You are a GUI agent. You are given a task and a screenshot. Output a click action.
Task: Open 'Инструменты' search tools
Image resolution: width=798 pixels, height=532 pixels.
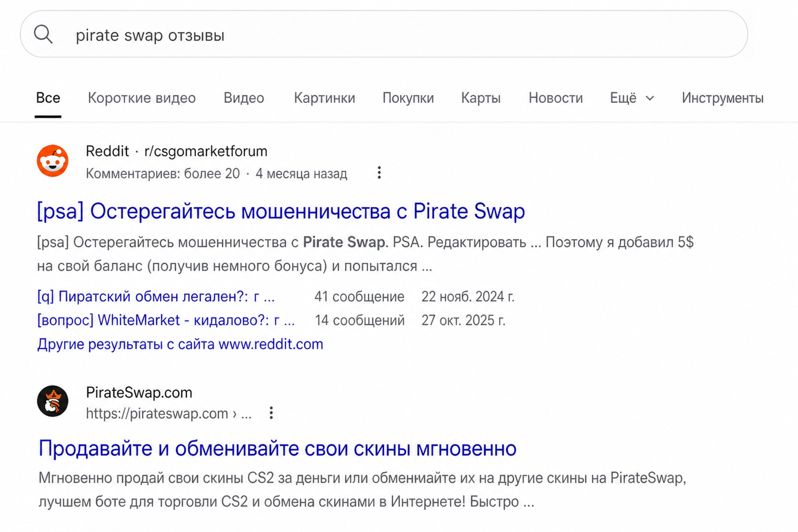722,98
